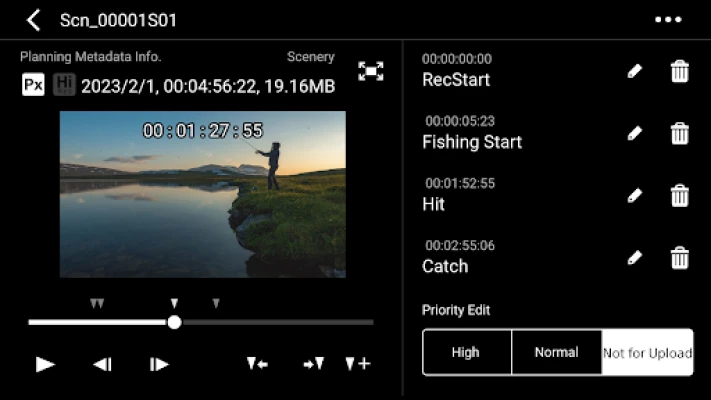Click the Scenery label
Viewport: 711px width, 400px height.
coord(311,57)
